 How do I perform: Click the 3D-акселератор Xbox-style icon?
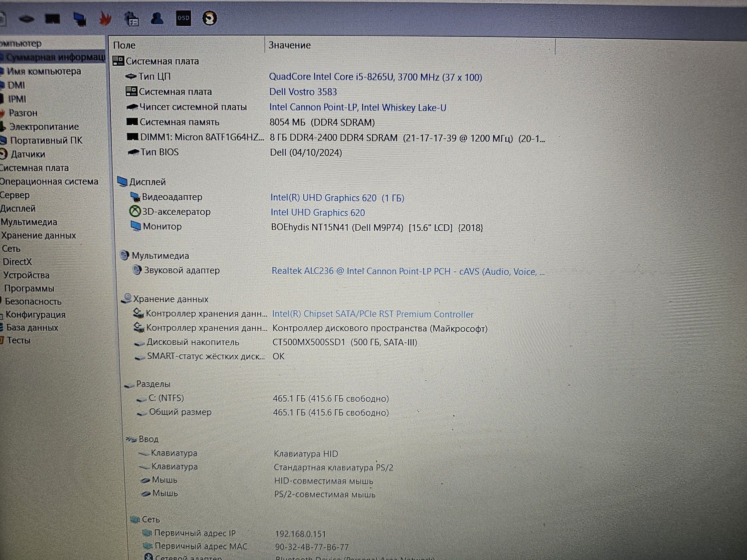[134, 212]
